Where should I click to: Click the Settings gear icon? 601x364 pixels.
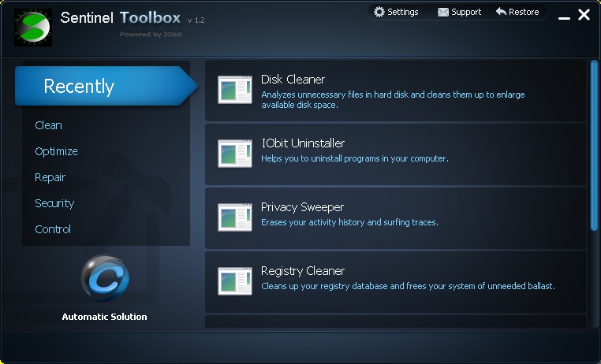[379, 12]
